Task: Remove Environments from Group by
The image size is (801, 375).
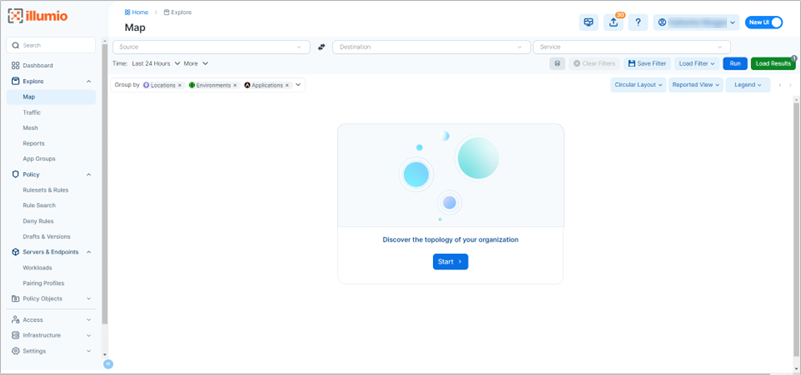Action: pyautogui.click(x=235, y=85)
